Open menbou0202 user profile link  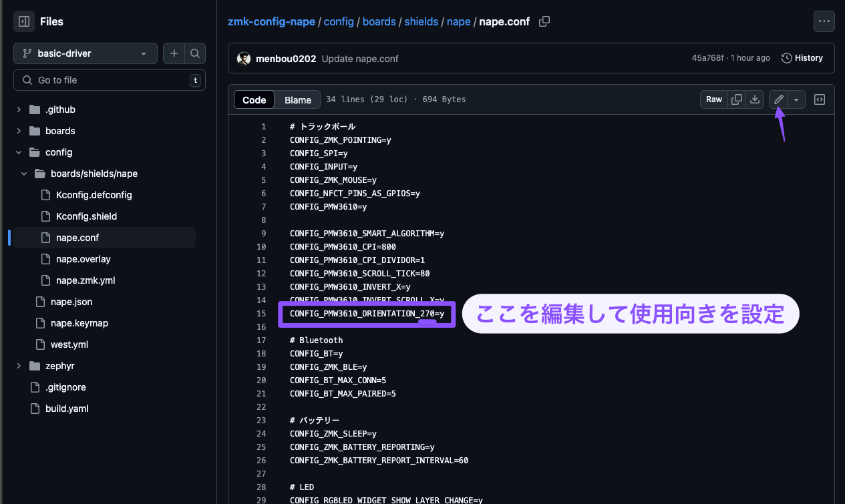tap(286, 58)
